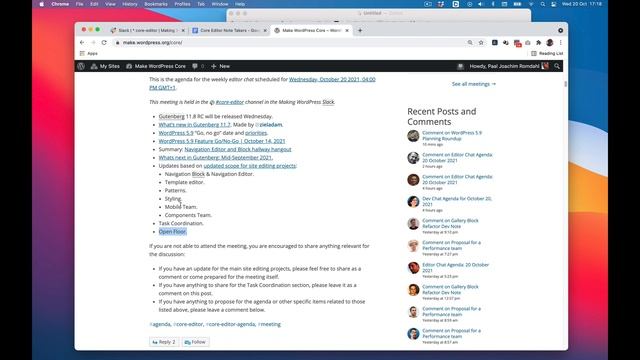This screenshot has height=360, width=640.
Task: Open the zoom magnifier in the address bar
Action: click(x=470, y=42)
